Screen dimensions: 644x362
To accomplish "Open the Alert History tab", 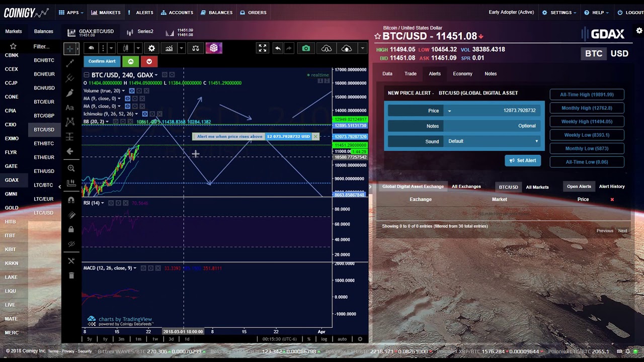I will coord(612,187).
